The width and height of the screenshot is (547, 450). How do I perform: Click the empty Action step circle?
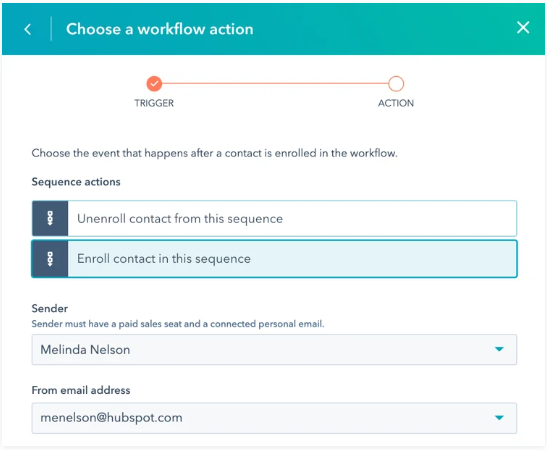[396, 84]
